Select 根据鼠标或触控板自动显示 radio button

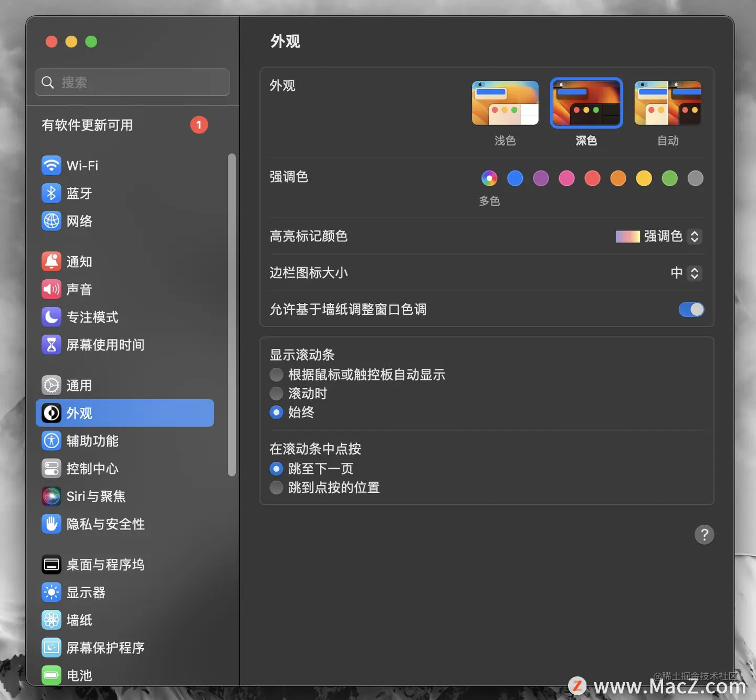pos(276,375)
